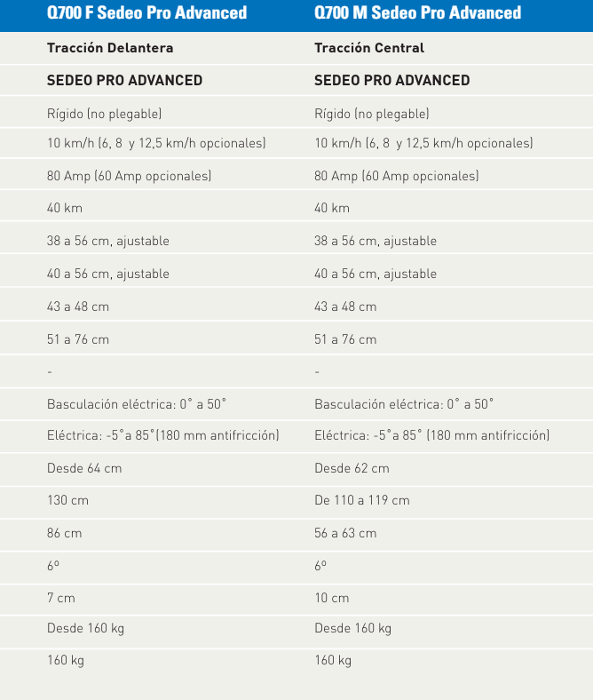
Task: Click Rígido (no plegable) in Q700 F column
Action: (104, 114)
